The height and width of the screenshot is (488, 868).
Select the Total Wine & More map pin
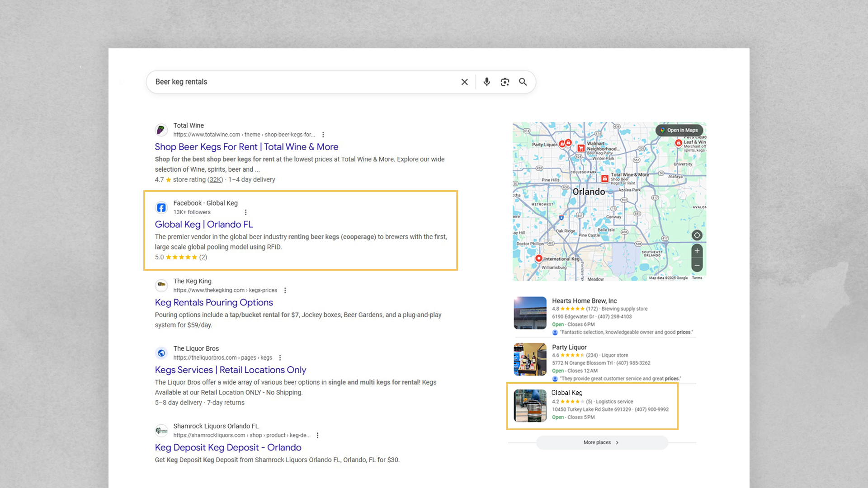605,178
